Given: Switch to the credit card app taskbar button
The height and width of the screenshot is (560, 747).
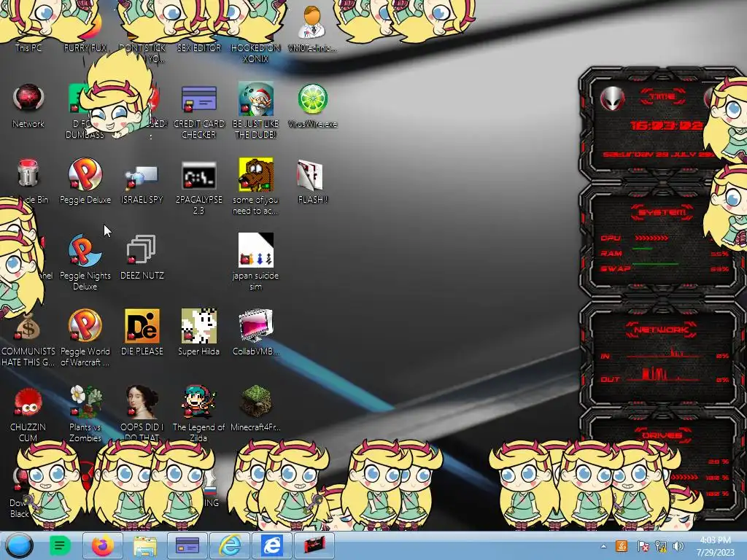Looking at the screenshot, I should click(187, 545).
